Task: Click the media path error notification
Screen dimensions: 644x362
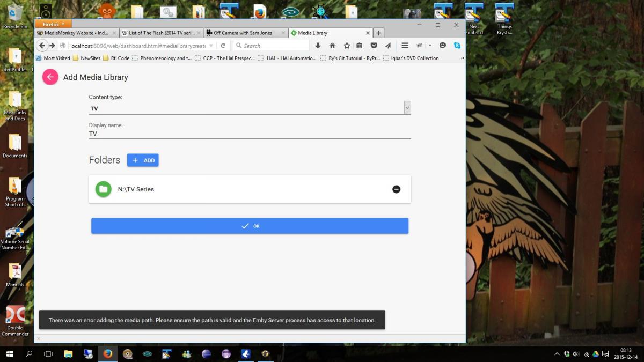Action: tap(212, 320)
